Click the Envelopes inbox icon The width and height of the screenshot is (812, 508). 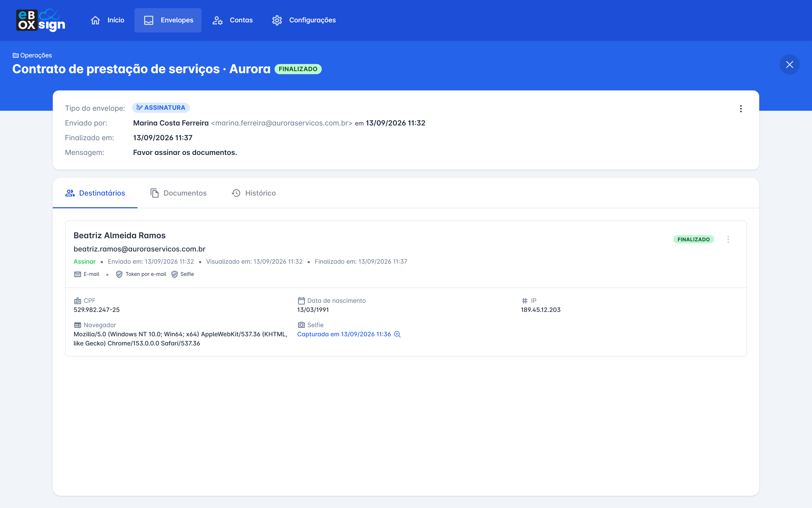point(149,20)
